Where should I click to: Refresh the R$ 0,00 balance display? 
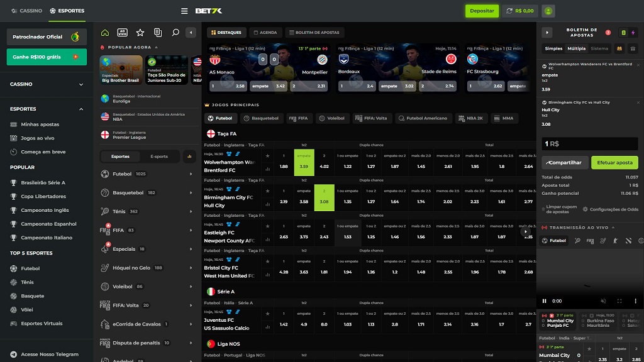coord(509,11)
